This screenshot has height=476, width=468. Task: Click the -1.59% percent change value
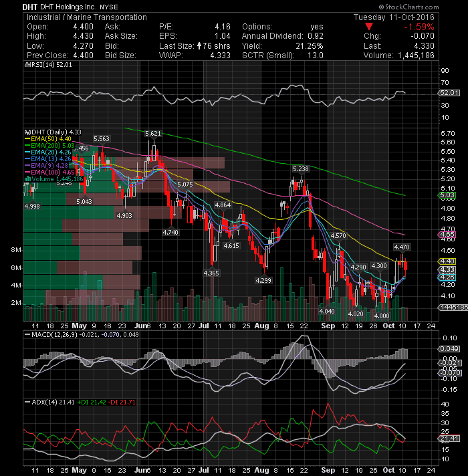419,27
